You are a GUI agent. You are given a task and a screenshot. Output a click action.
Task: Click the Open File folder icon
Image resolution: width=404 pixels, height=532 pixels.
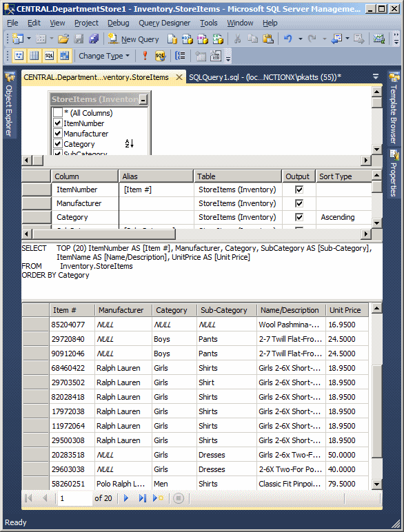pyautogui.click(x=63, y=39)
